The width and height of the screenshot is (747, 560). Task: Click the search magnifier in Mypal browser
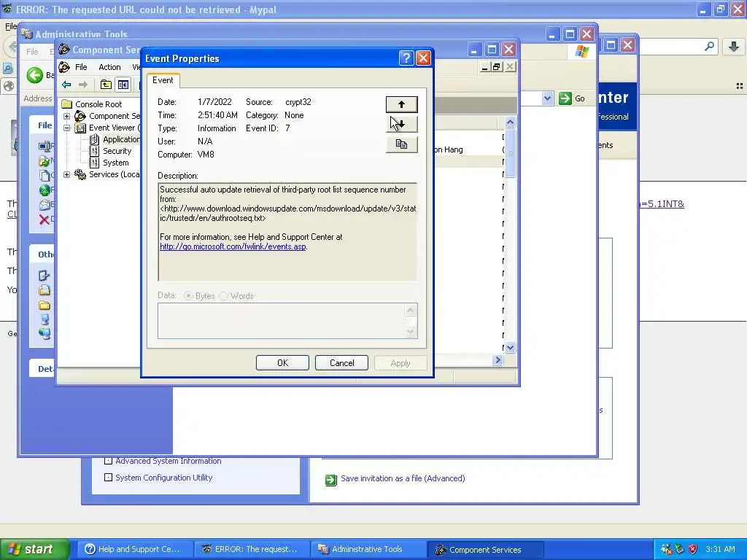709,46
